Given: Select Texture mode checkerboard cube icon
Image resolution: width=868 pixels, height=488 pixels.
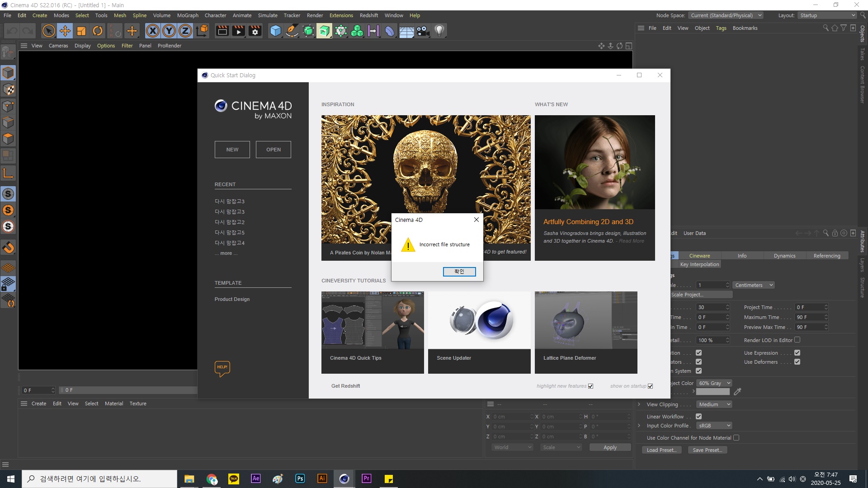Looking at the screenshot, I should coord(8,89).
